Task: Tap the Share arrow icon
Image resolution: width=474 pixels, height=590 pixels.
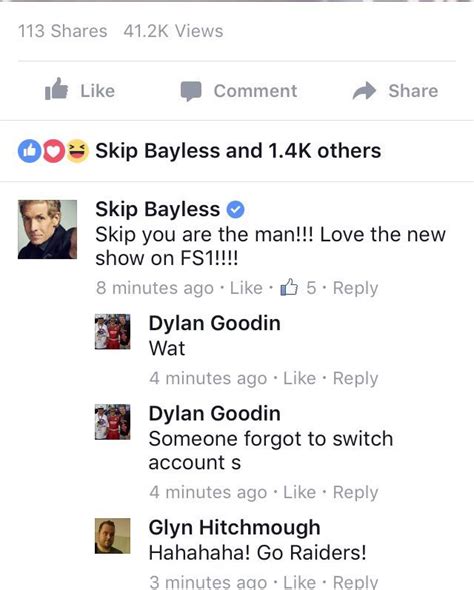Action: point(364,91)
